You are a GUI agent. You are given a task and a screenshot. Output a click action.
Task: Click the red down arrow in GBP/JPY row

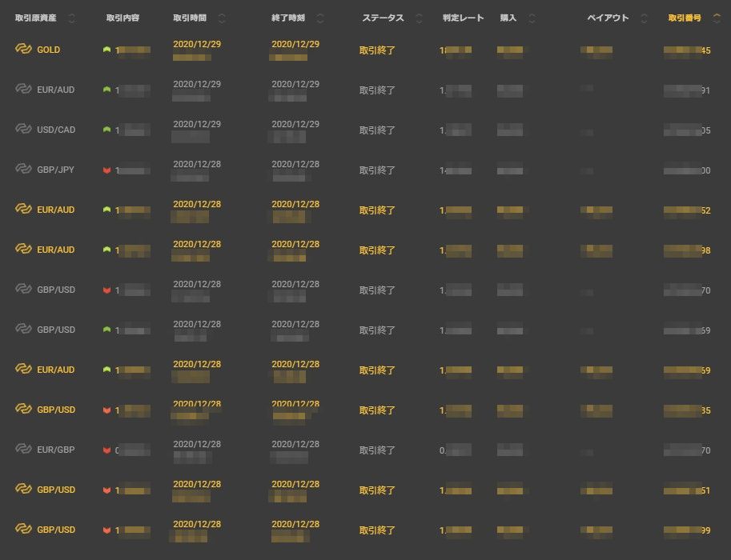point(106,170)
